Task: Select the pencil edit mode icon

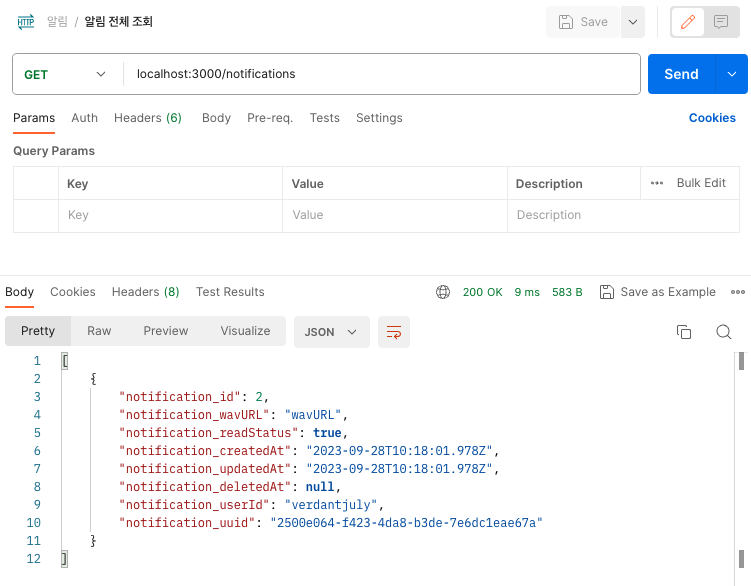Action: coord(688,22)
